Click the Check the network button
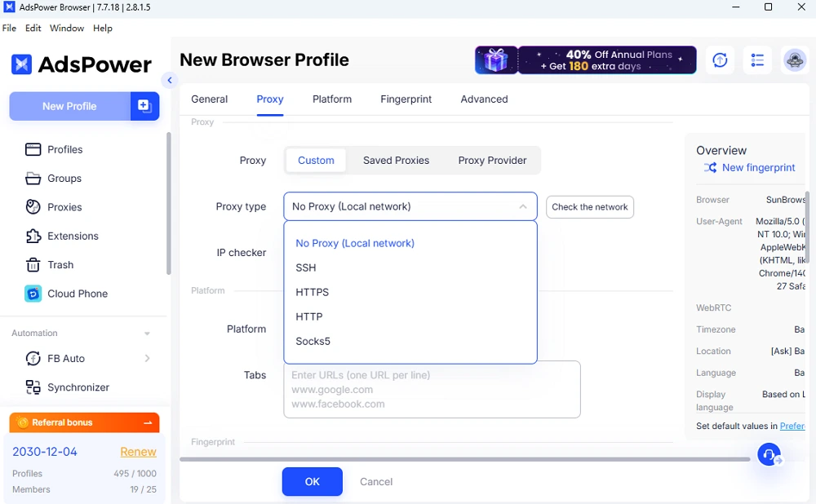816x504 pixels. point(589,207)
